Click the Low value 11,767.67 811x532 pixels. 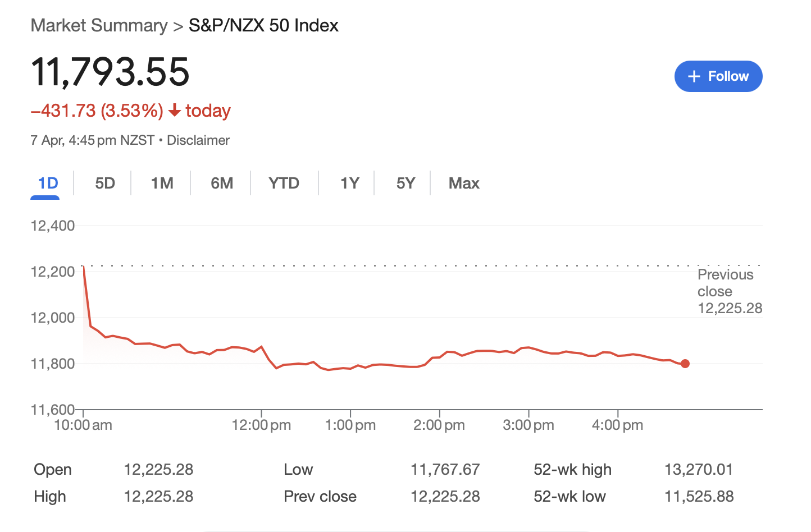(445, 470)
